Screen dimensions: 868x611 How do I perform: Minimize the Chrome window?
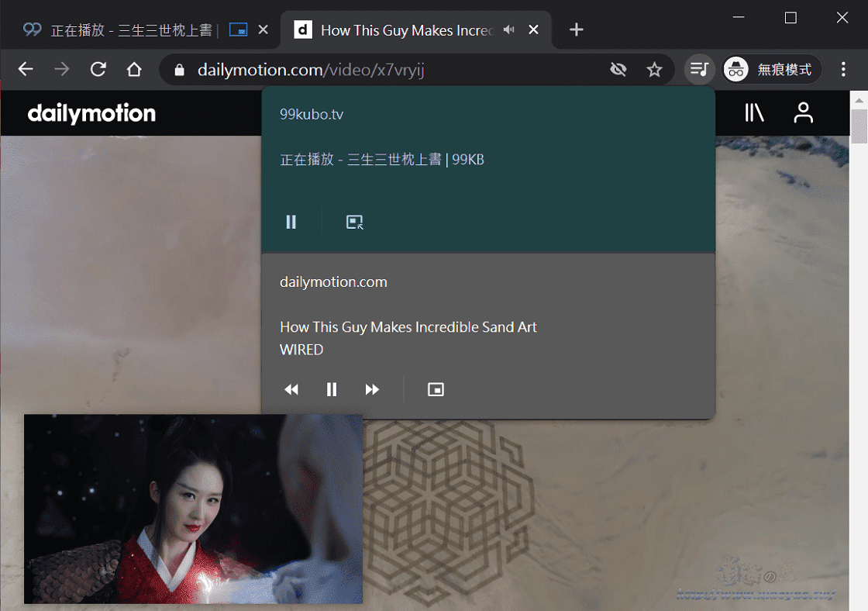coord(739,17)
